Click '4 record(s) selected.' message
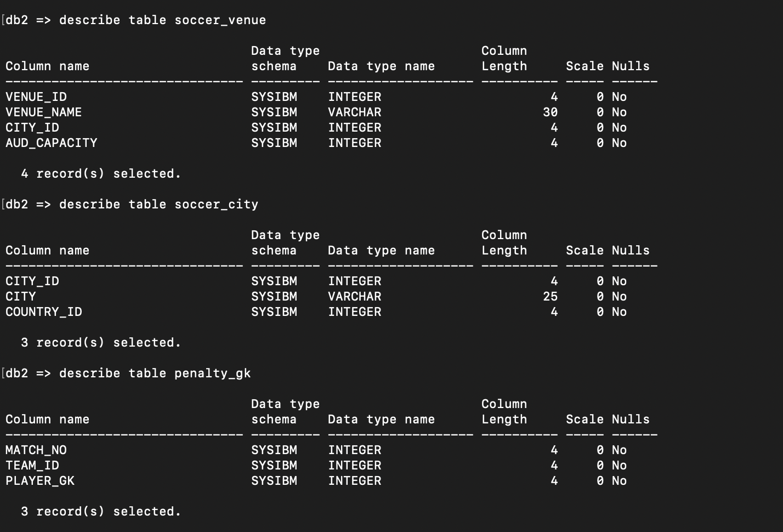783x532 pixels. 101,174
